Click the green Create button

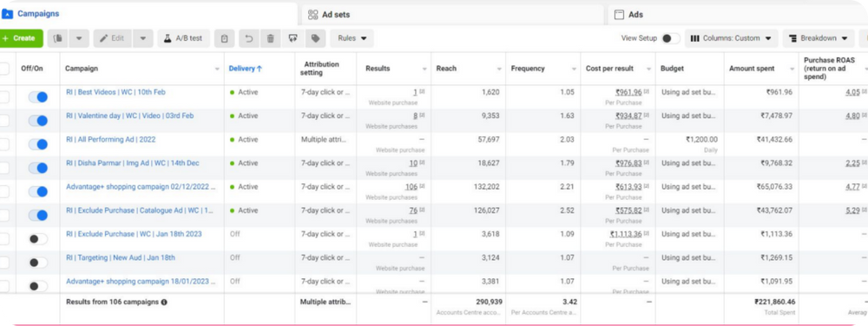click(x=20, y=38)
